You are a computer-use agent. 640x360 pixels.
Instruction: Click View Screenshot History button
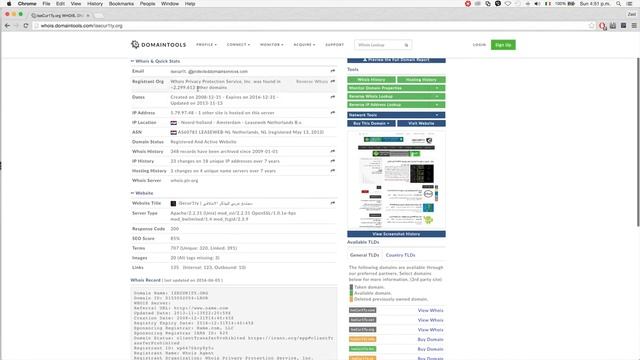(396, 234)
